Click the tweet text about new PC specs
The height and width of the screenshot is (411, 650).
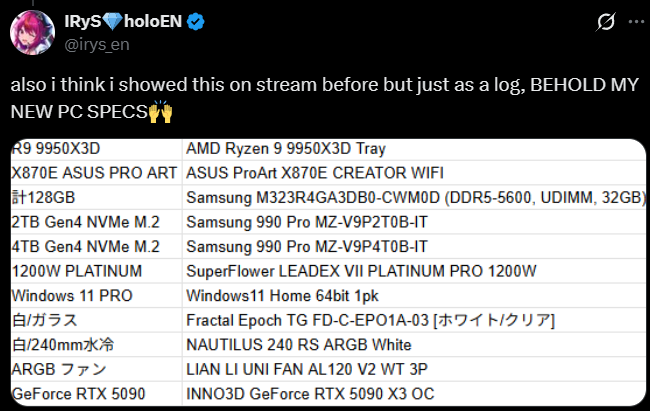click(x=300, y=88)
